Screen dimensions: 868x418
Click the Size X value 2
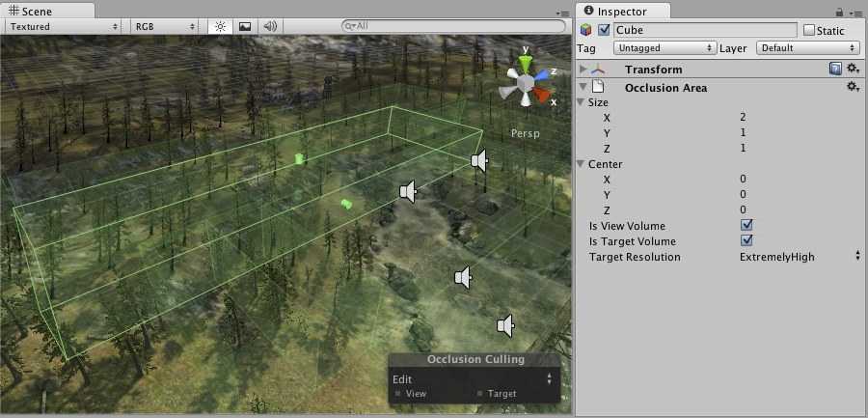click(x=743, y=118)
